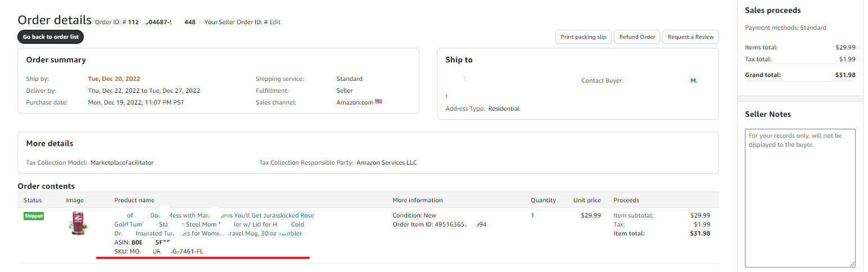Print the packing slip

click(x=584, y=37)
